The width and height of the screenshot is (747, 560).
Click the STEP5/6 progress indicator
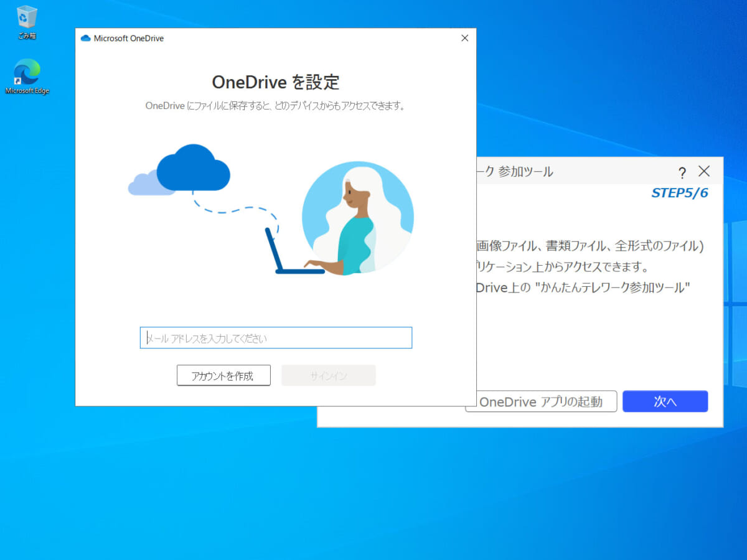tap(679, 193)
